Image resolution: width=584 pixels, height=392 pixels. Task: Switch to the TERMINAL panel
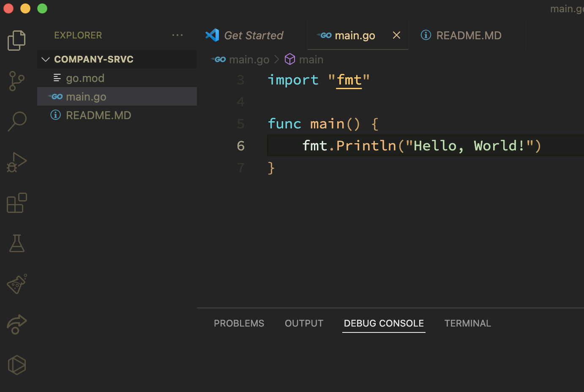pos(467,323)
